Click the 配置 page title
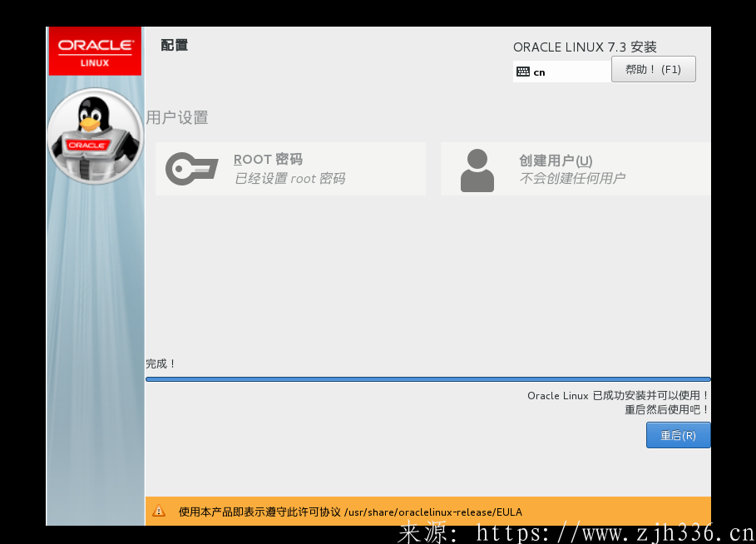Image resolution: width=756 pixels, height=544 pixels. tap(175, 45)
